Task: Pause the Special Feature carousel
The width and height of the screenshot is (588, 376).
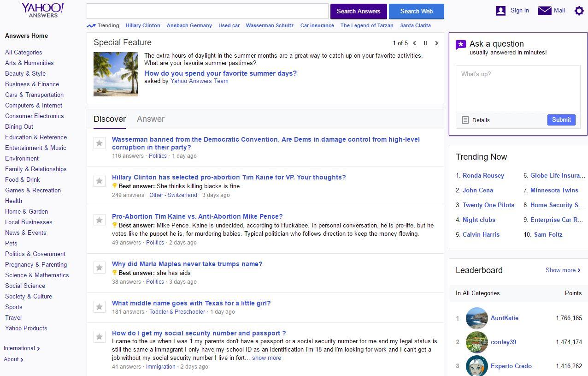Action: (x=425, y=43)
